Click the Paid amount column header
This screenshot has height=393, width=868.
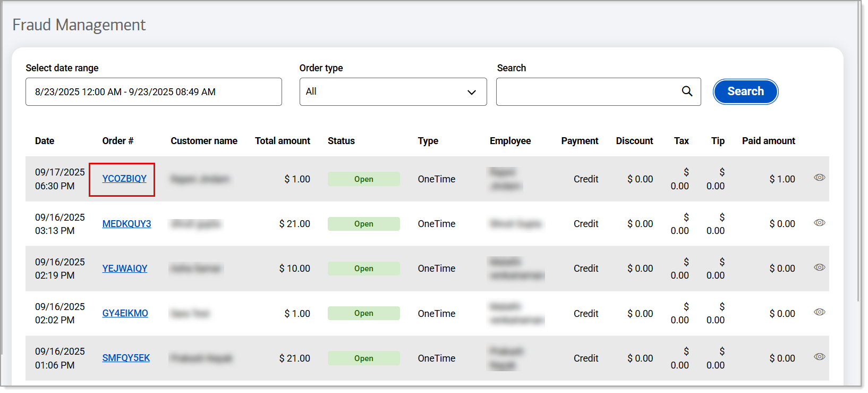(x=769, y=141)
